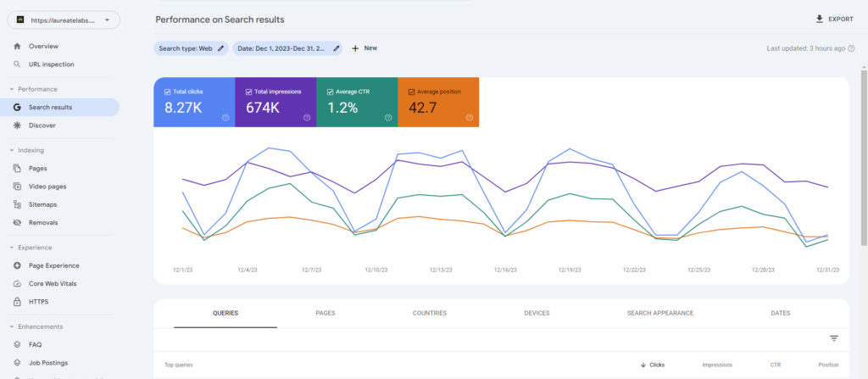
Task: Click the HTTPS lock icon
Action: pyautogui.click(x=17, y=301)
